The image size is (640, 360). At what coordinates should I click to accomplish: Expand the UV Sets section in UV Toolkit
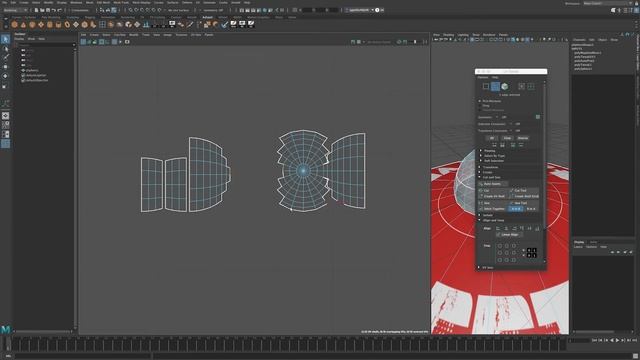coord(479,267)
